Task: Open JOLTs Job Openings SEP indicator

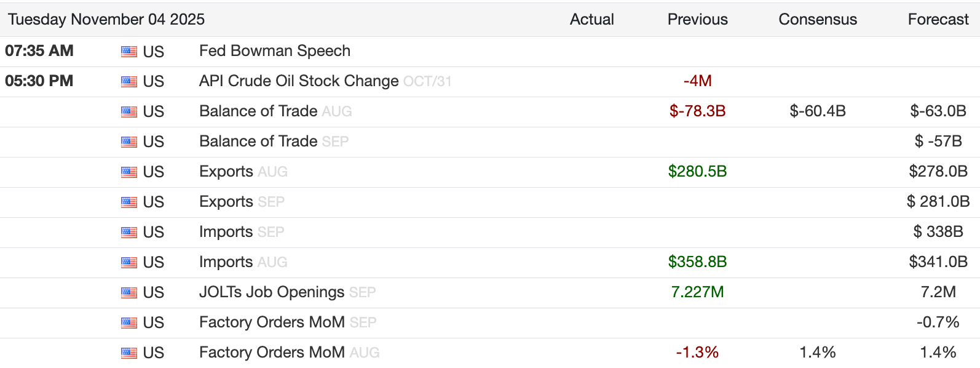Action: pyautogui.click(x=272, y=292)
